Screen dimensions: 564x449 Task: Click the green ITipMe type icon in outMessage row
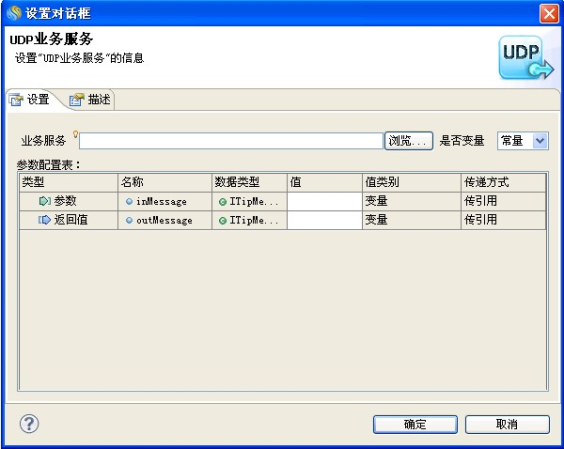pos(223,221)
